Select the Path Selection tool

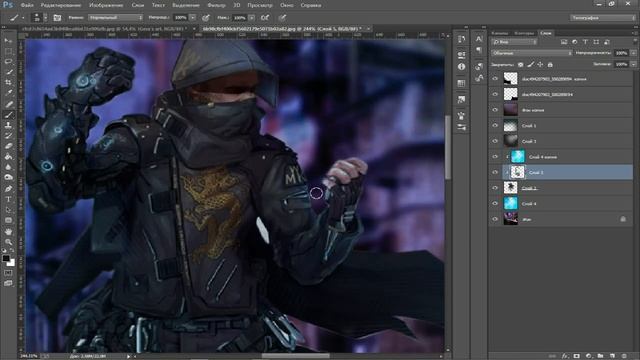(x=8, y=210)
